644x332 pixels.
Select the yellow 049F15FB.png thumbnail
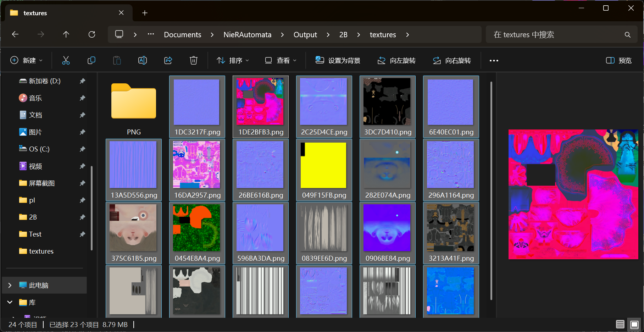324,166
